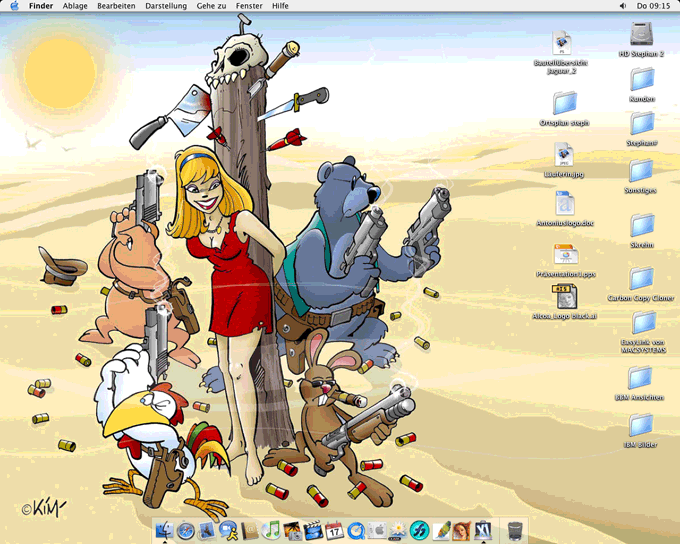The width and height of the screenshot is (680, 544).
Task: Select the Carbon Copy Cloner folder
Action: point(641,278)
